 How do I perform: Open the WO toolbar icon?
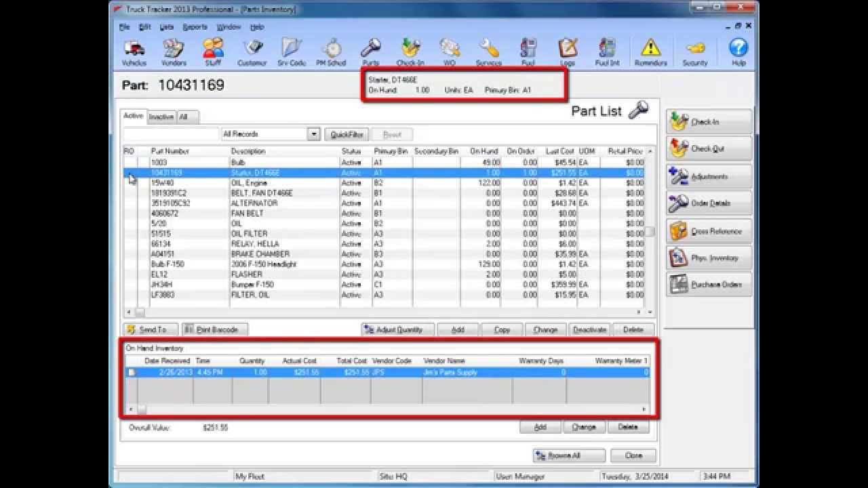point(450,52)
